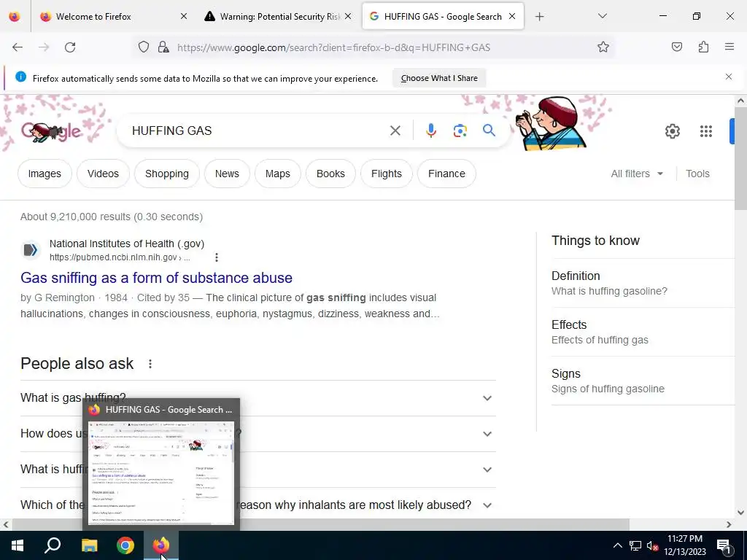The width and height of the screenshot is (747, 560).
Task: Filter results by News
Action: 227,174
